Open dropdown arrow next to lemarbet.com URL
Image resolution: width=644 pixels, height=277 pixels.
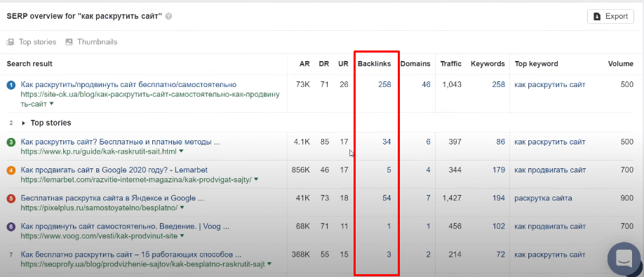point(256,180)
